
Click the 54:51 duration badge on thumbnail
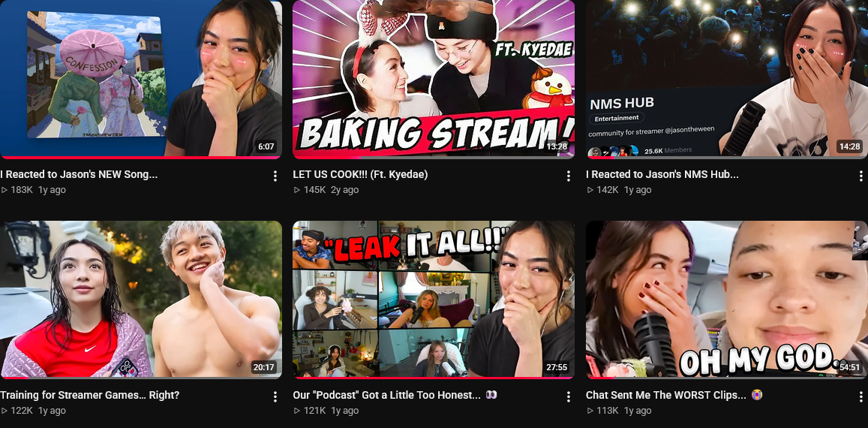coord(849,368)
